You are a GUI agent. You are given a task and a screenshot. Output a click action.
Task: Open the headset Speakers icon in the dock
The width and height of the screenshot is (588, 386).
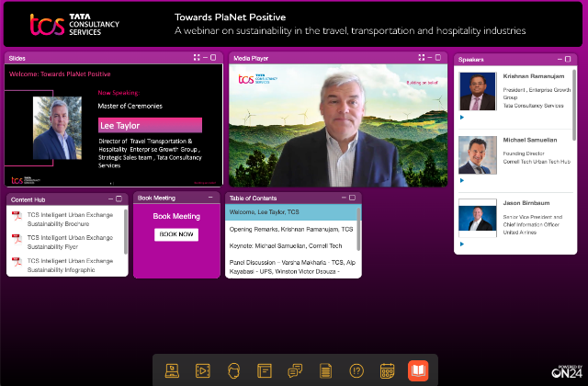click(233, 370)
